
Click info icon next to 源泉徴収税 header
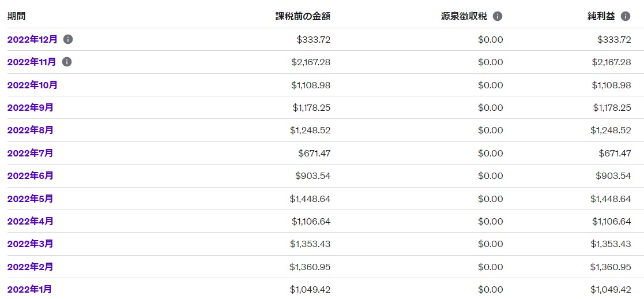[x=498, y=17]
